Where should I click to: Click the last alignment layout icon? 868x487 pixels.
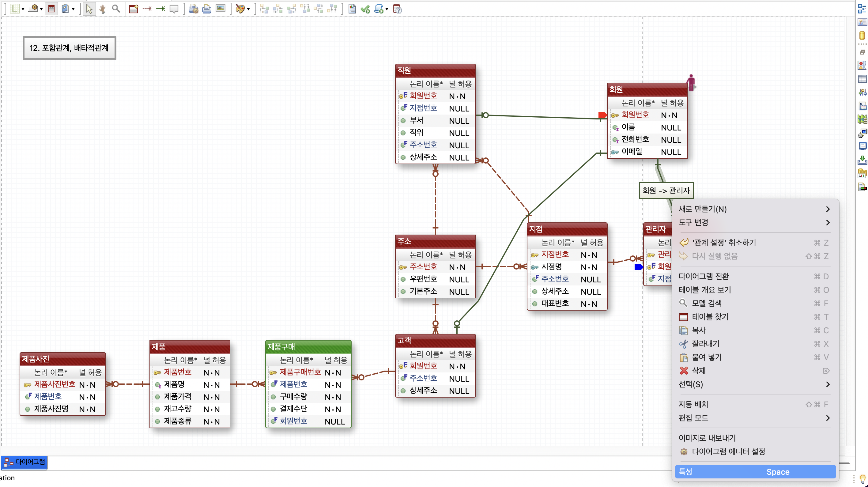point(332,9)
